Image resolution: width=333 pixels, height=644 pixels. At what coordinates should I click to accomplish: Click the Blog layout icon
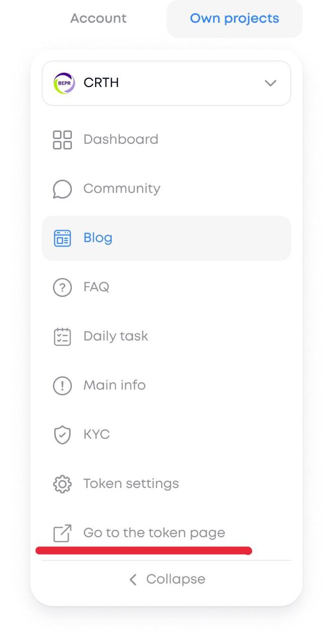(62, 238)
